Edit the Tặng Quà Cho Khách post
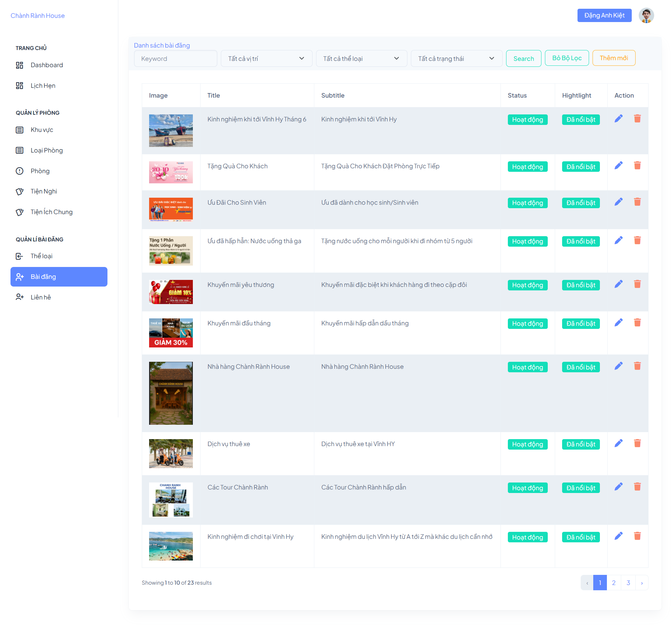 click(x=618, y=165)
